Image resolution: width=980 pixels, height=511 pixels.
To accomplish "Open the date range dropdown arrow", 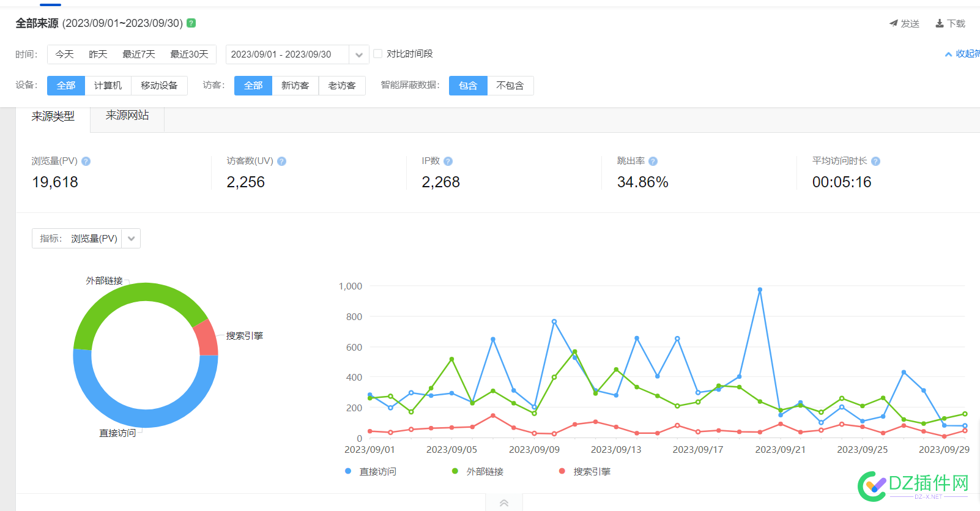I will pyautogui.click(x=359, y=54).
